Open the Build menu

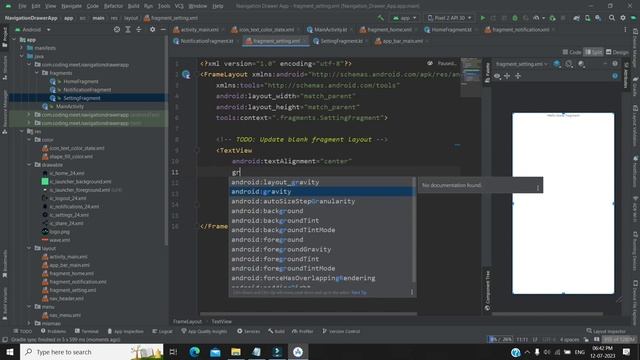[x=133, y=6]
